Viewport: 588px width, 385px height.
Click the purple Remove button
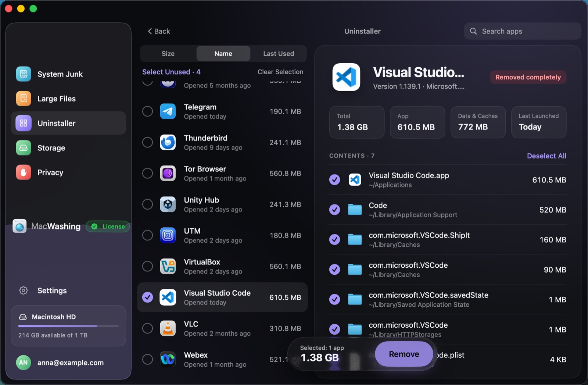tap(404, 354)
